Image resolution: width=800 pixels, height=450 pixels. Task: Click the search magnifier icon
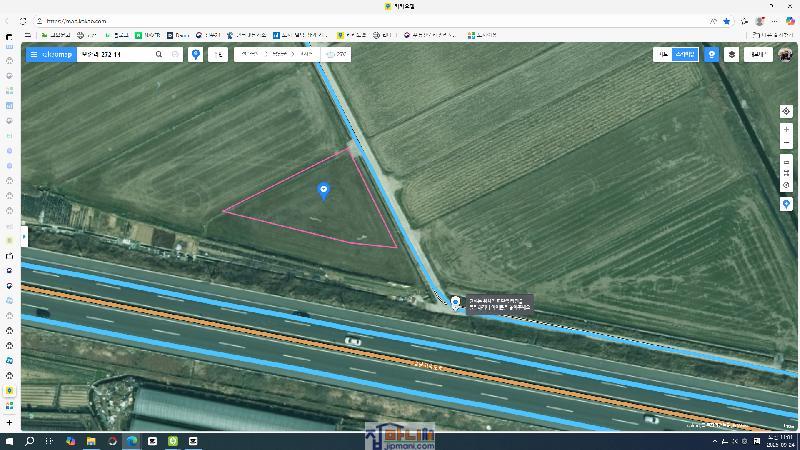[x=159, y=55]
